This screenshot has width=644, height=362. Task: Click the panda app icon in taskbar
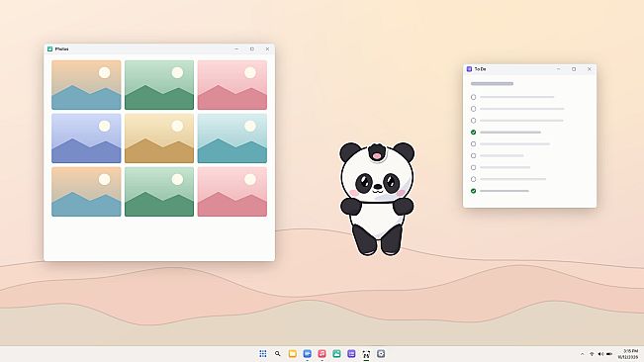click(x=366, y=353)
